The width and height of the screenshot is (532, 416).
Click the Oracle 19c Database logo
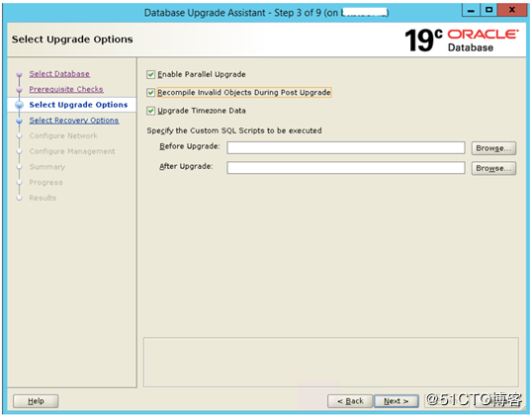(462, 40)
